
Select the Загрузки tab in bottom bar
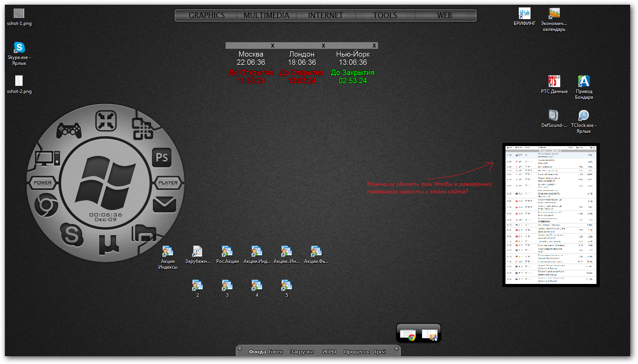(x=302, y=352)
